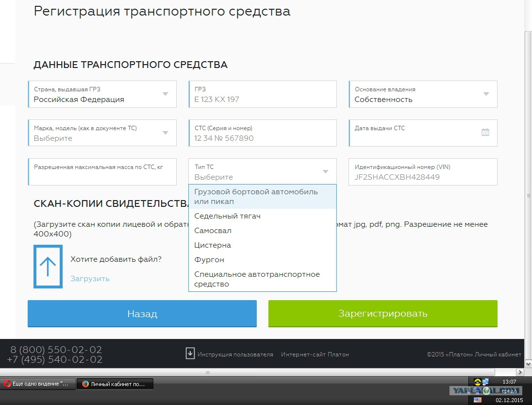Open Марка, модель selection dropdown
This screenshot has height=405, width=532.
(165, 133)
